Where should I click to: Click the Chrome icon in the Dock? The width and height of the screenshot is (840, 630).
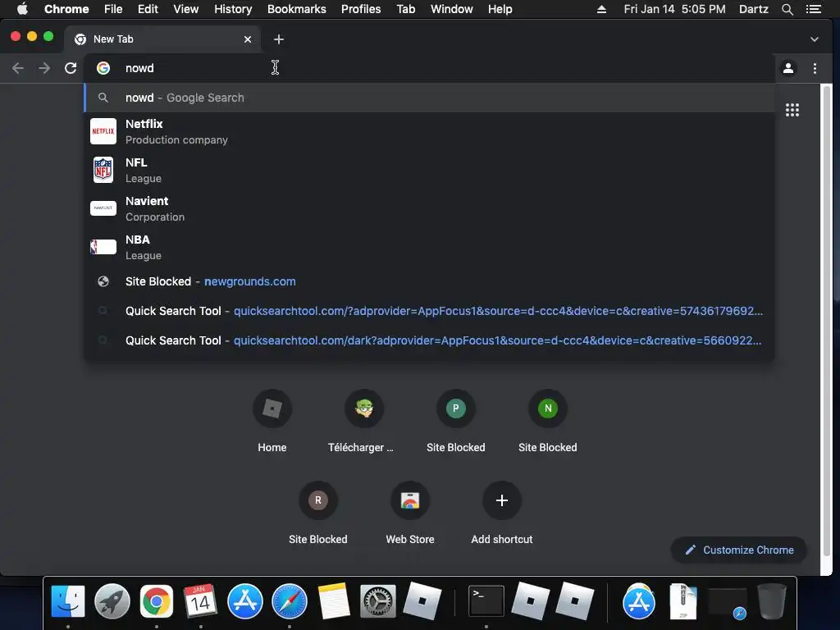click(x=157, y=601)
